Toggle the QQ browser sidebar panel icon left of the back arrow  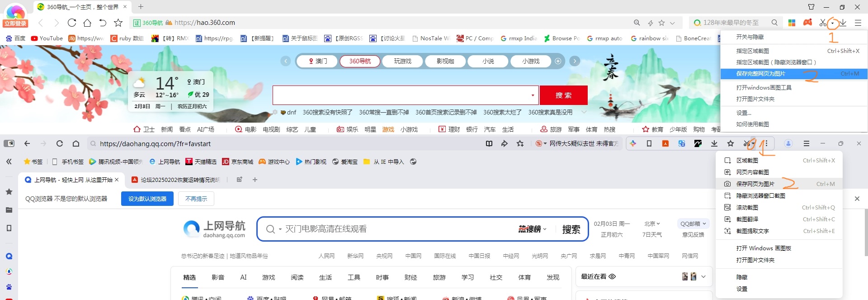pos(9,143)
